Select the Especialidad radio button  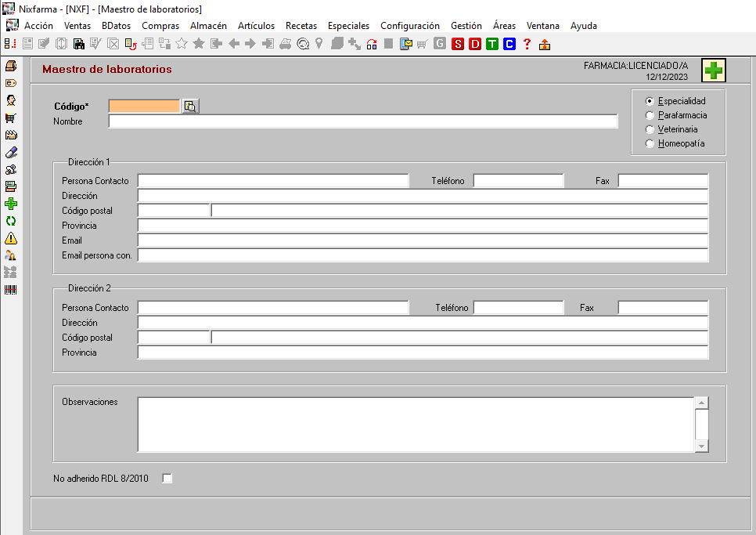click(x=650, y=101)
